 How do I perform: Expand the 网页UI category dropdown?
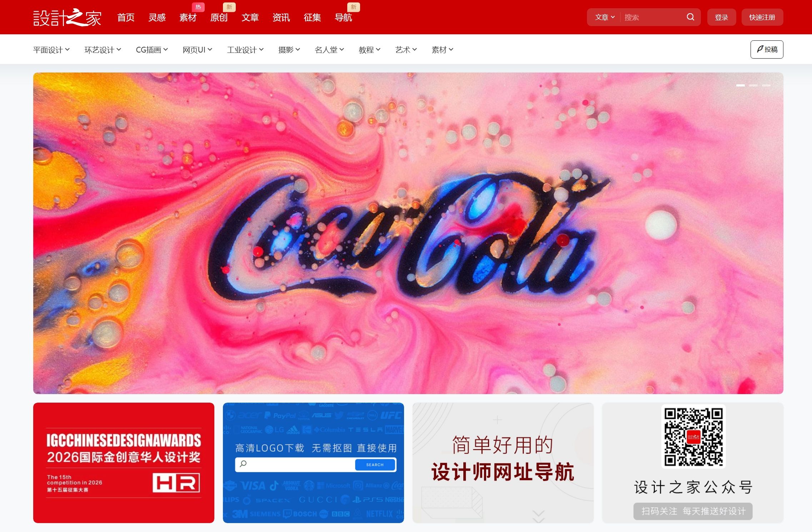pos(198,50)
